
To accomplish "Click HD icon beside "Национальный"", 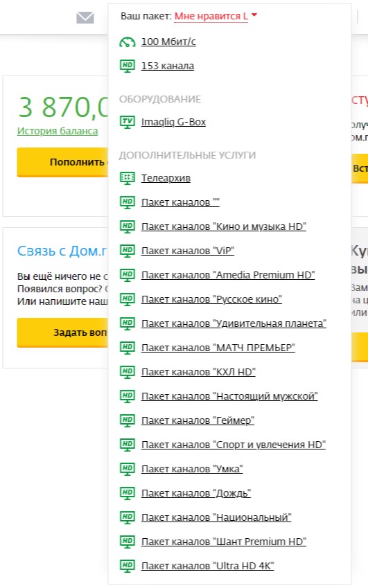I will pyautogui.click(x=127, y=517).
